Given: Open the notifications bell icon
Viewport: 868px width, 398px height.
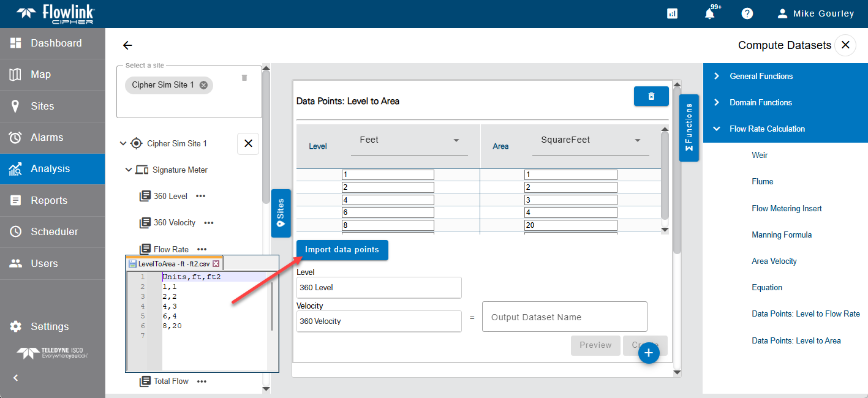Looking at the screenshot, I should (x=709, y=13).
